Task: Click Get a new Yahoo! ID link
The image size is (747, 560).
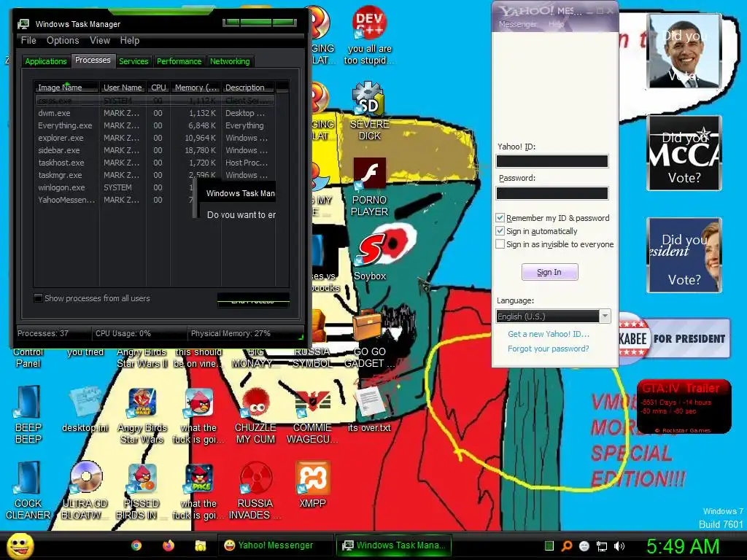Action: pyautogui.click(x=549, y=334)
